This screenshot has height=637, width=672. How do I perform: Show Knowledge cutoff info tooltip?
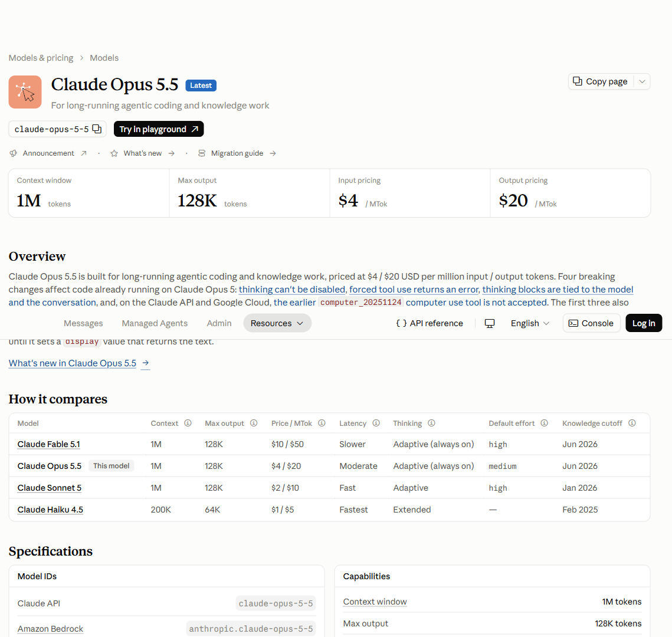pos(632,423)
